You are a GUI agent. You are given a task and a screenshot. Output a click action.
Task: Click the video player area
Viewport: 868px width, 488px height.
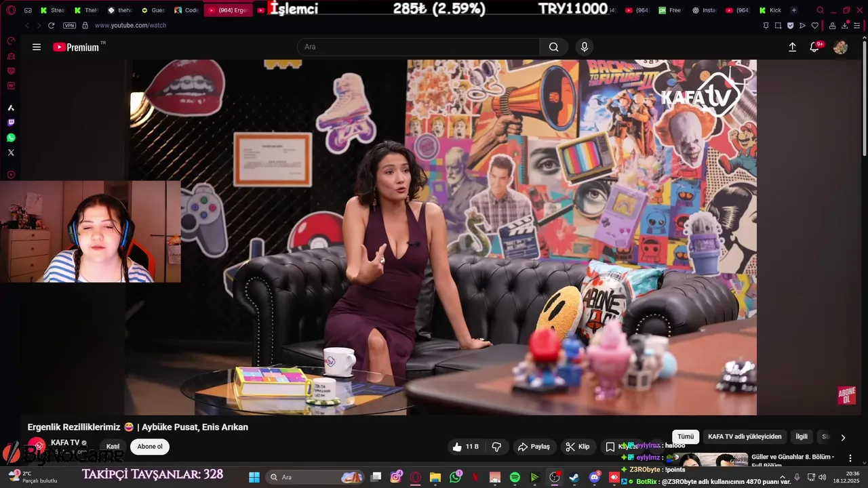(440, 237)
